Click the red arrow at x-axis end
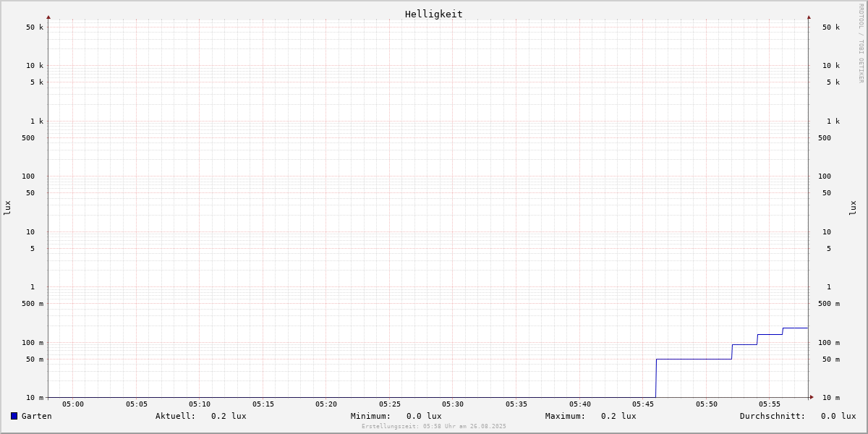The height and width of the screenshot is (434, 868). pos(812,397)
